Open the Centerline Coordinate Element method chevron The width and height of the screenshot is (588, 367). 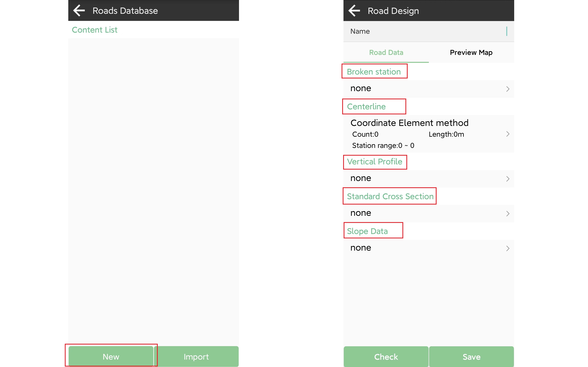508,134
